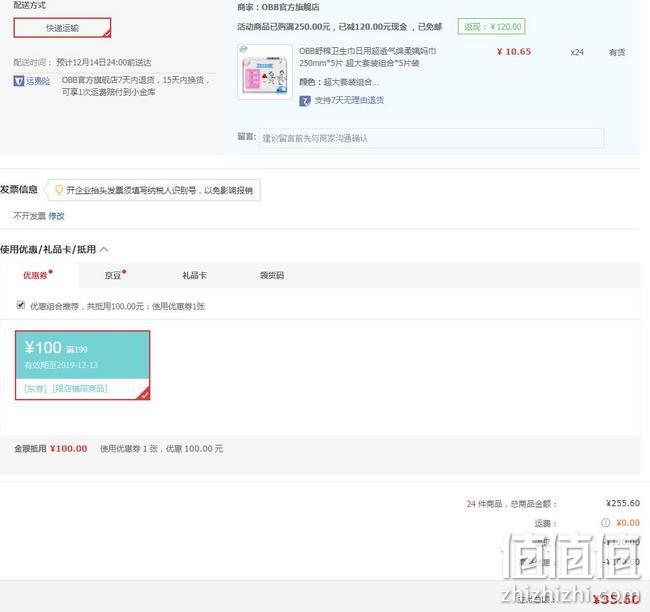Click the 预计12月14日24:00前送达 delivery time
Image resolution: width=650 pixels, height=612 pixels.
point(104,62)
